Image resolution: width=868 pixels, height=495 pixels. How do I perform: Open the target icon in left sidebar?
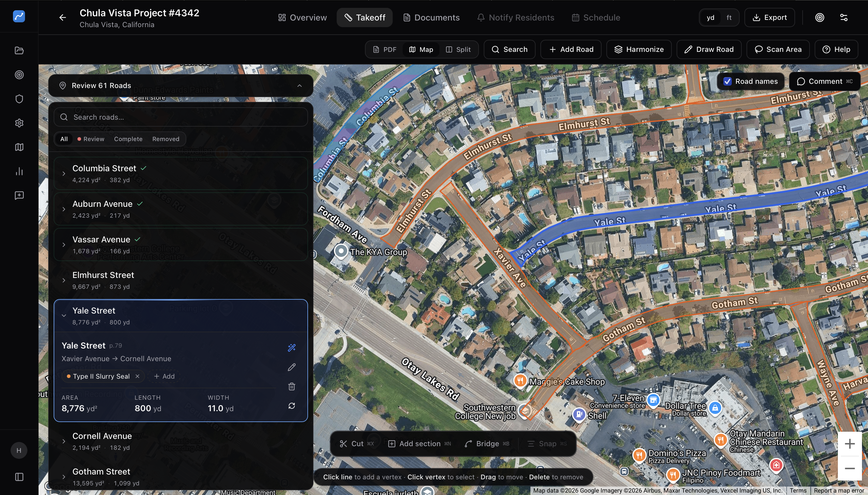[19, 74]
